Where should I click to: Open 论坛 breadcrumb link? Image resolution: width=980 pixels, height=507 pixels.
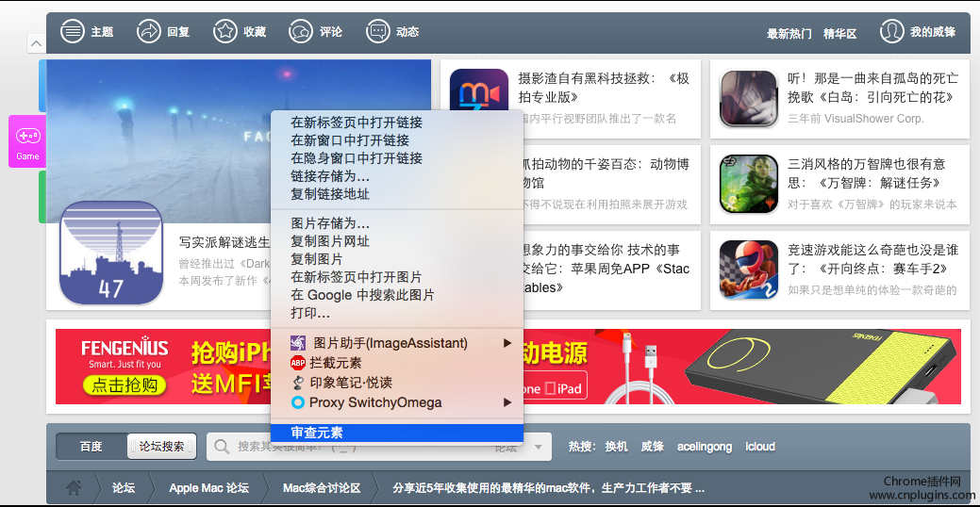124,487
